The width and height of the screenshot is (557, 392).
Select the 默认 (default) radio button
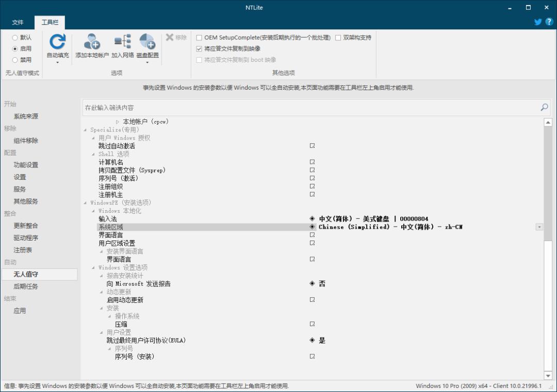pos(15,37)
